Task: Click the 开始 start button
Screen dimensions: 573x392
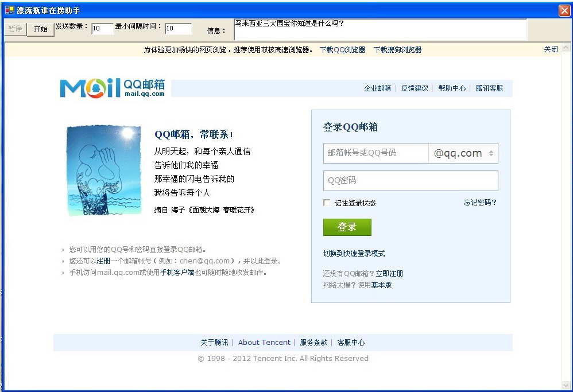Action: point(40,29)
